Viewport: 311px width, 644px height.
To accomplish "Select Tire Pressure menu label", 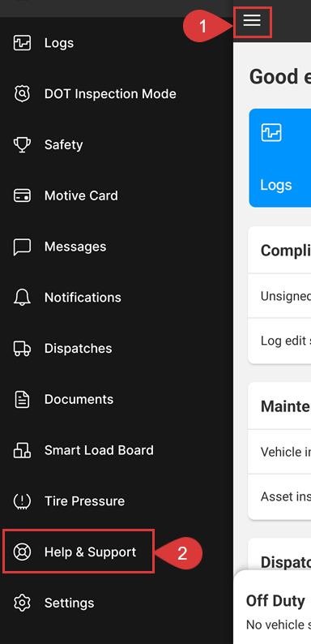I will click(x=84, y=501).
